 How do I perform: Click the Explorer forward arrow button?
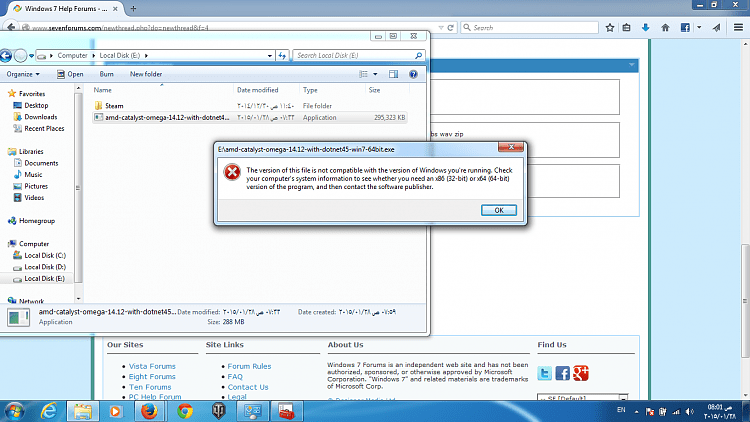tap(21, 56)
